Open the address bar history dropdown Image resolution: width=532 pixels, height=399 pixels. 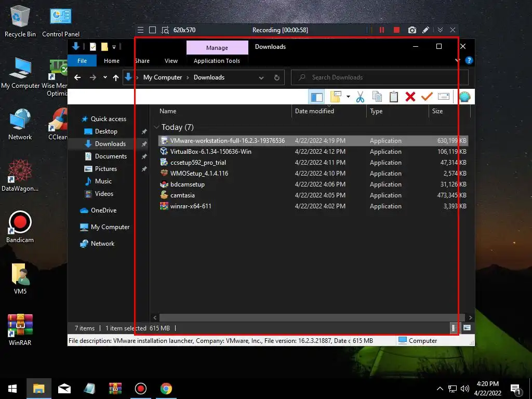[x=261, y=78]
